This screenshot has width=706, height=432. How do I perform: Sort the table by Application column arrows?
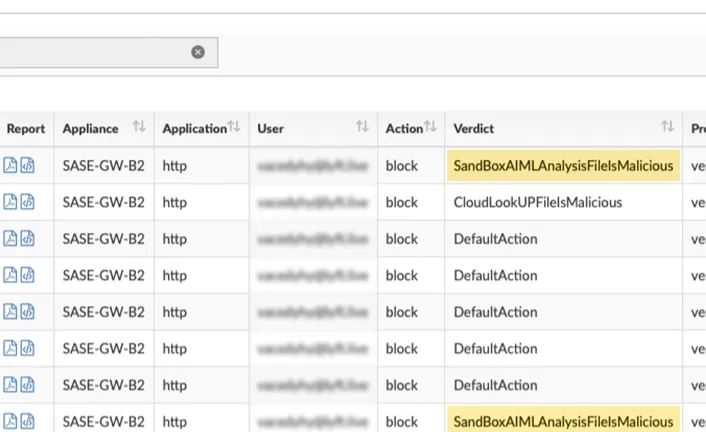[x=234, y=127]
